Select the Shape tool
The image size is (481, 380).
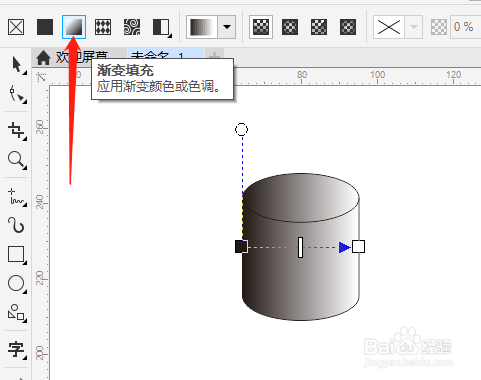[17, 94]
